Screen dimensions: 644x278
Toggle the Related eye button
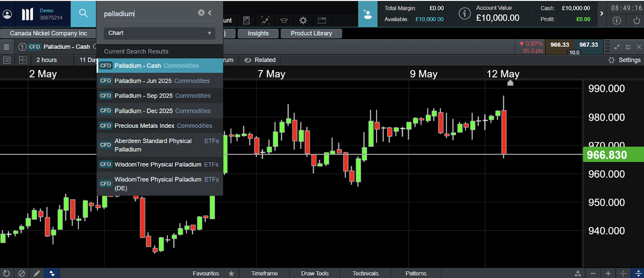point(260,60)
